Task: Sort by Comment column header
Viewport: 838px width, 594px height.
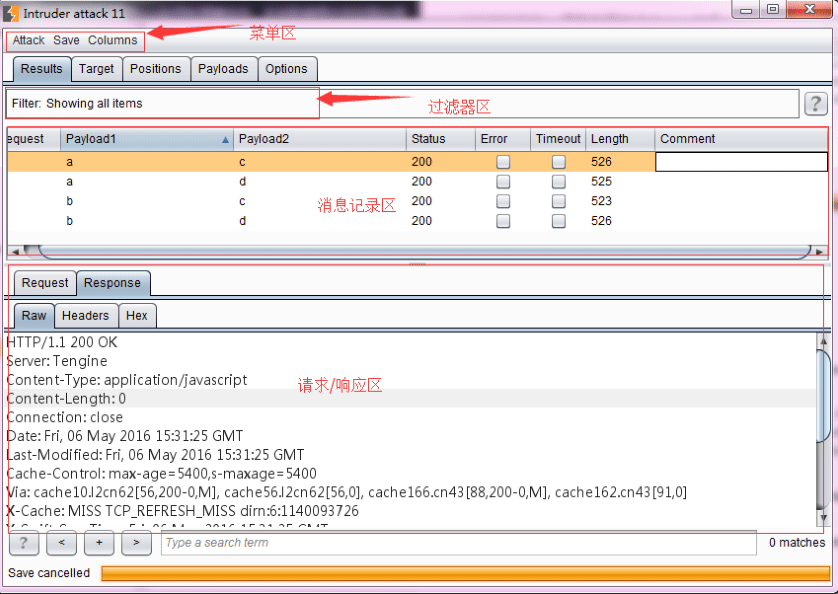Action: click(x=742, y=139)
